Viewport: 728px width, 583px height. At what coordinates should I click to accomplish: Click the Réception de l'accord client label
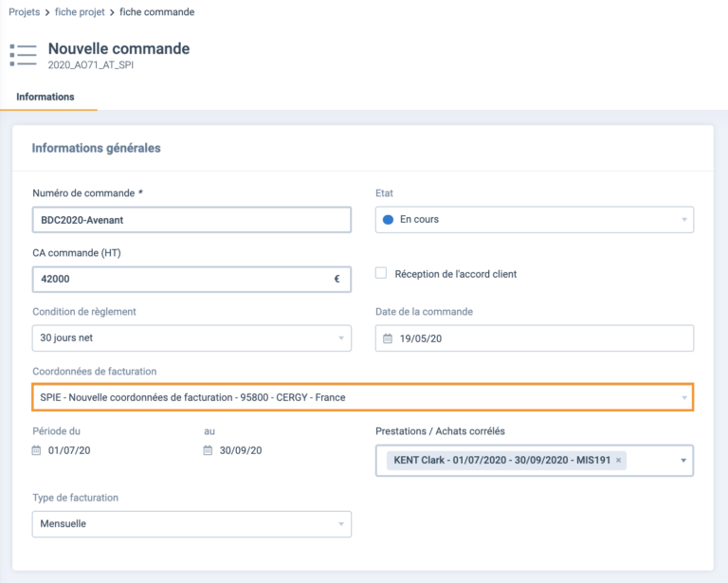[x=455, y=274]
